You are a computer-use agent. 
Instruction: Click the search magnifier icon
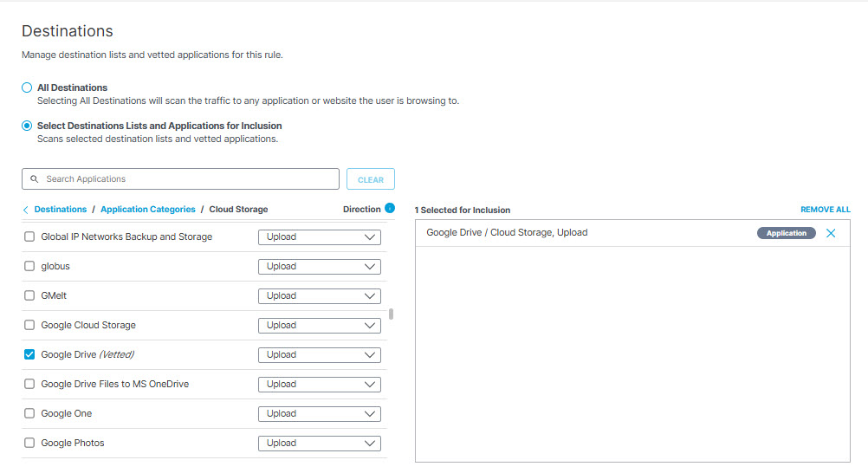35,179
